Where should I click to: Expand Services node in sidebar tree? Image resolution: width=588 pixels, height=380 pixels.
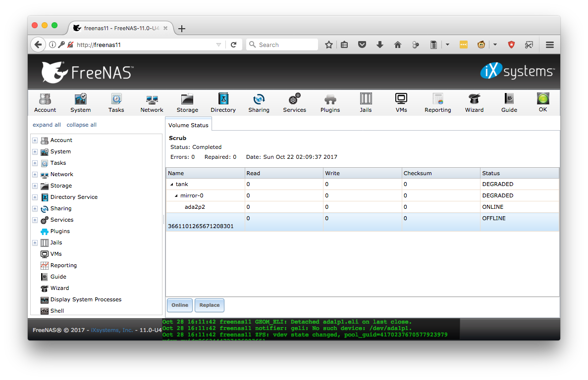pyautogui.click(x=35, y=220)
